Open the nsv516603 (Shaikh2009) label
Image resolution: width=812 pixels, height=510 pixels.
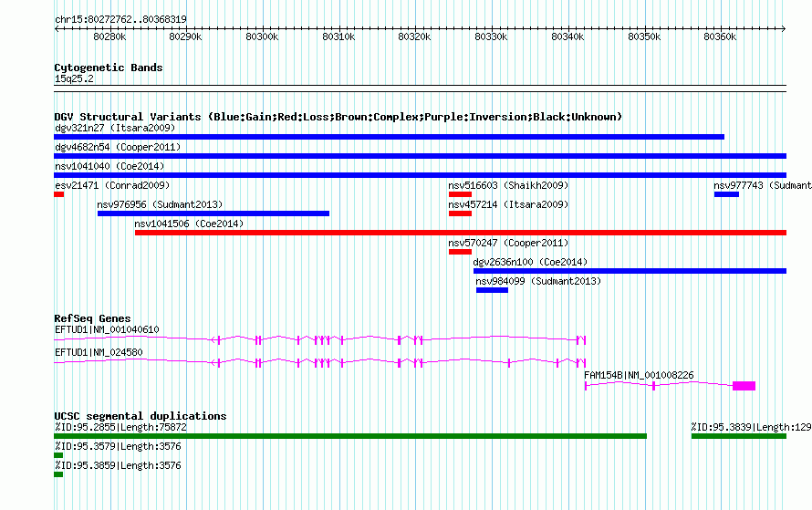coord(508,185)
